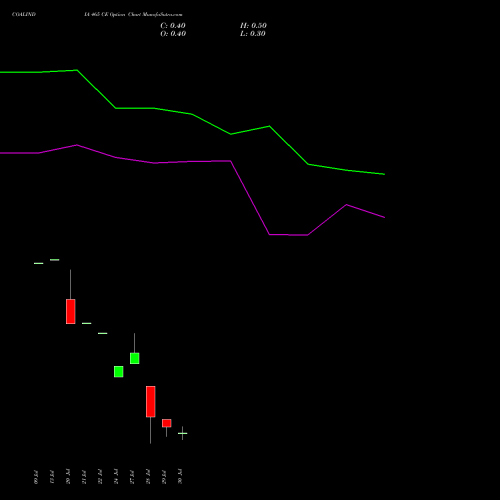Click the close value 'C: 0.40'
Viewport: 500px width, 500px height.
tap(173, 26)
